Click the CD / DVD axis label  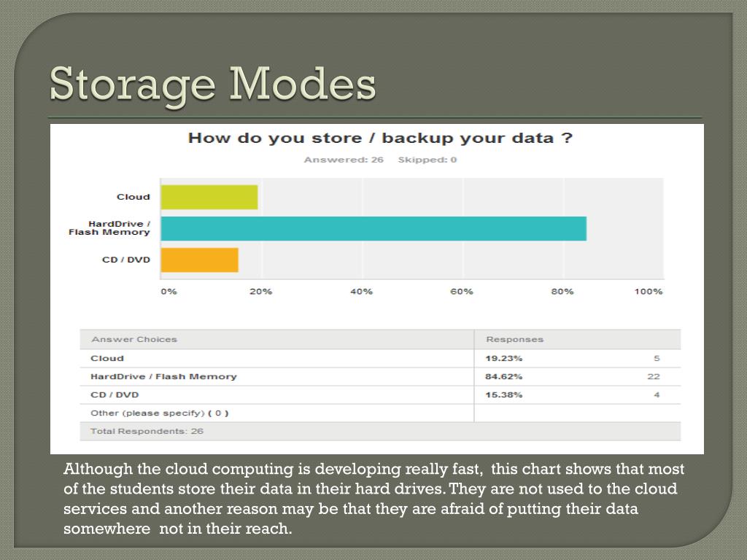coord(126,260)
